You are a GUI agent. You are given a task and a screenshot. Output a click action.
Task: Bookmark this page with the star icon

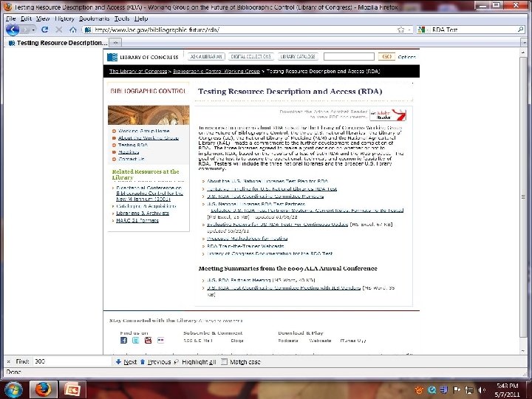pyautogui.click(x=400, y=30)
